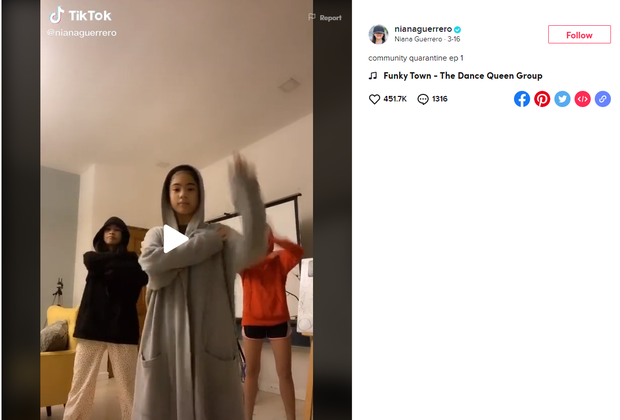Click the Follow button
This screenshot has height=420, width=620.
click(579, 35)
